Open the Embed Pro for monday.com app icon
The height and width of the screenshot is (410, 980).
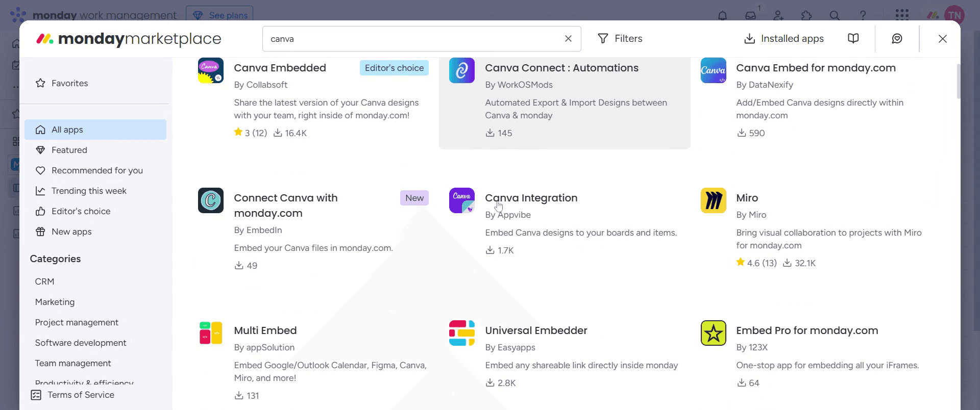point(714,333)
